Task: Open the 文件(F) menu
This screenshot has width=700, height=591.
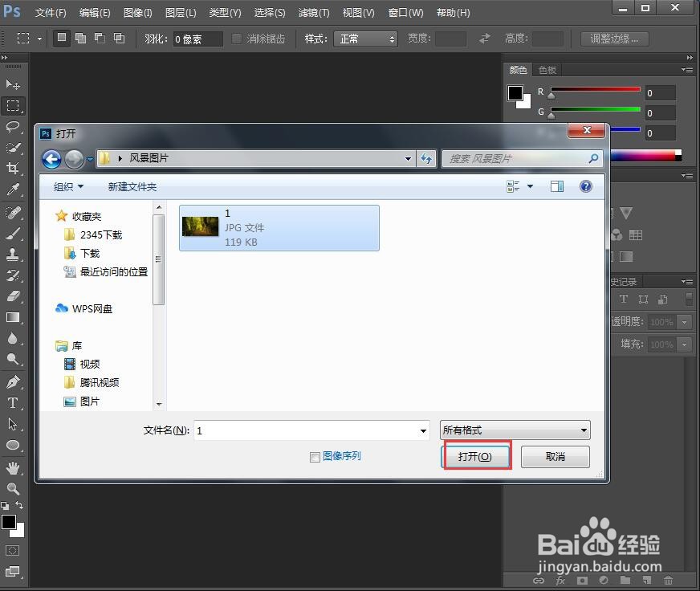Action: [51, 13]
